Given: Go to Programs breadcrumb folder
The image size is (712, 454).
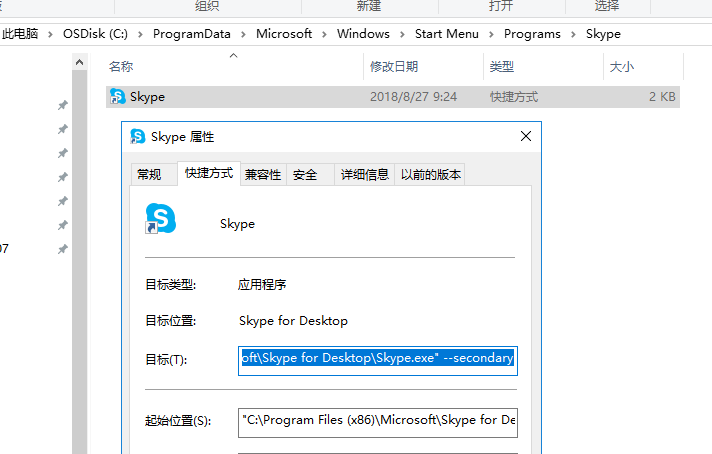Looking at the screenshot, I should tap(532, 34).
